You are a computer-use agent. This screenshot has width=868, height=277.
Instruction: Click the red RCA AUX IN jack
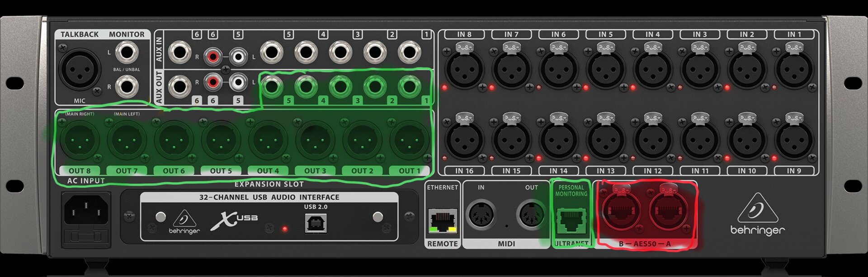[x=212, y=56]
